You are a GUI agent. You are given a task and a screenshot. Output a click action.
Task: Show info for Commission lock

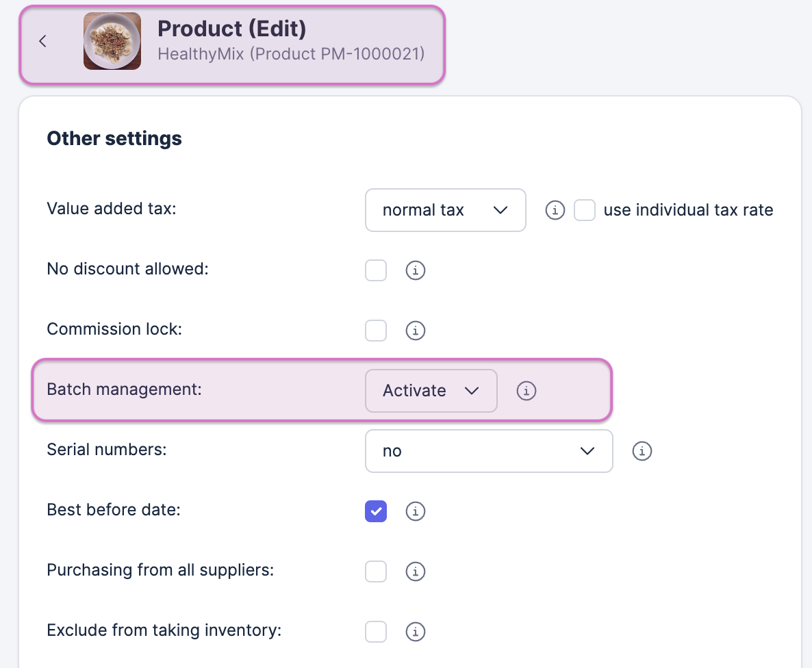(416, 331)
